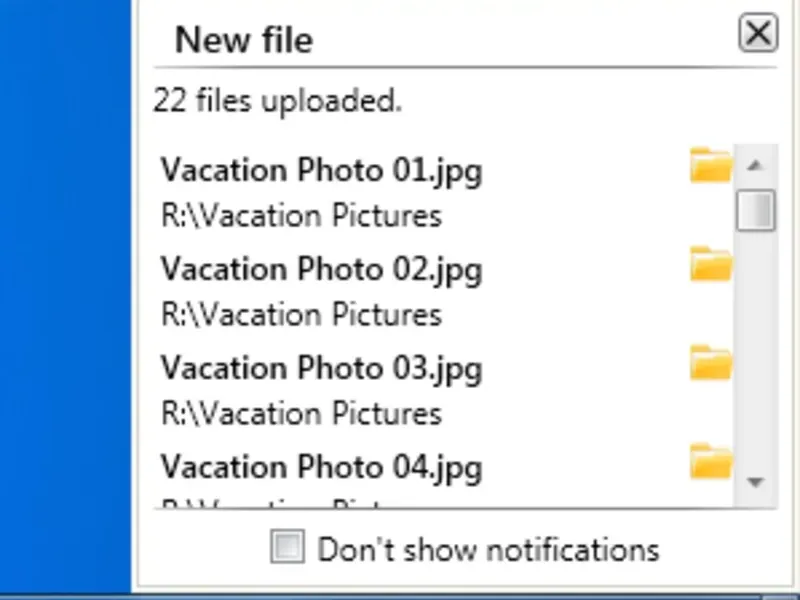Click the empty scrollbar track below the thumb
800x600 pixels.
(x=755, y=350)
